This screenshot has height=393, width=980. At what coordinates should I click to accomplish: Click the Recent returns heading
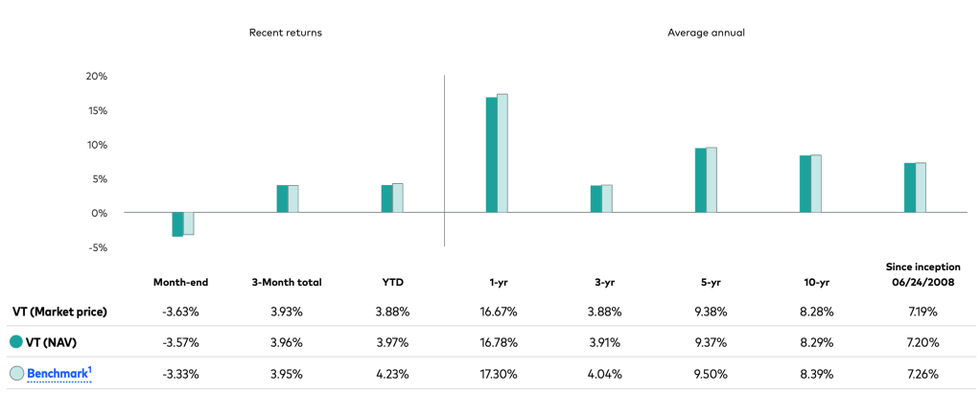tap(285, 33)
